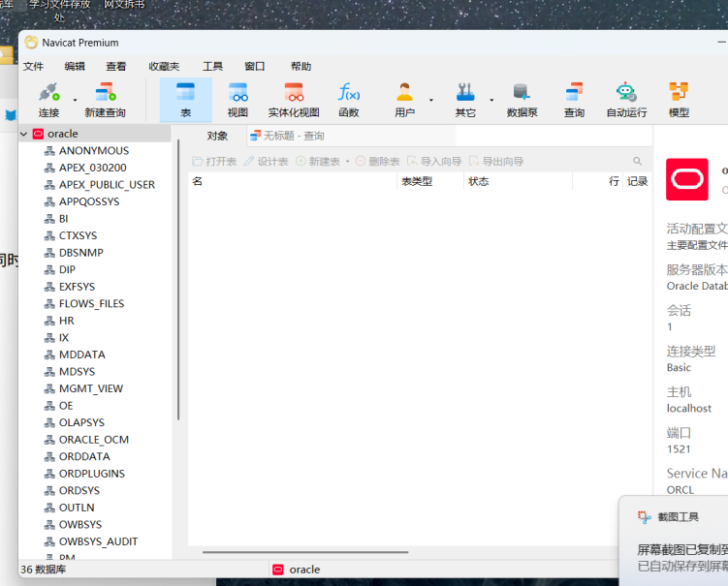Open Data Pump (数据泵)

(522, 100)
